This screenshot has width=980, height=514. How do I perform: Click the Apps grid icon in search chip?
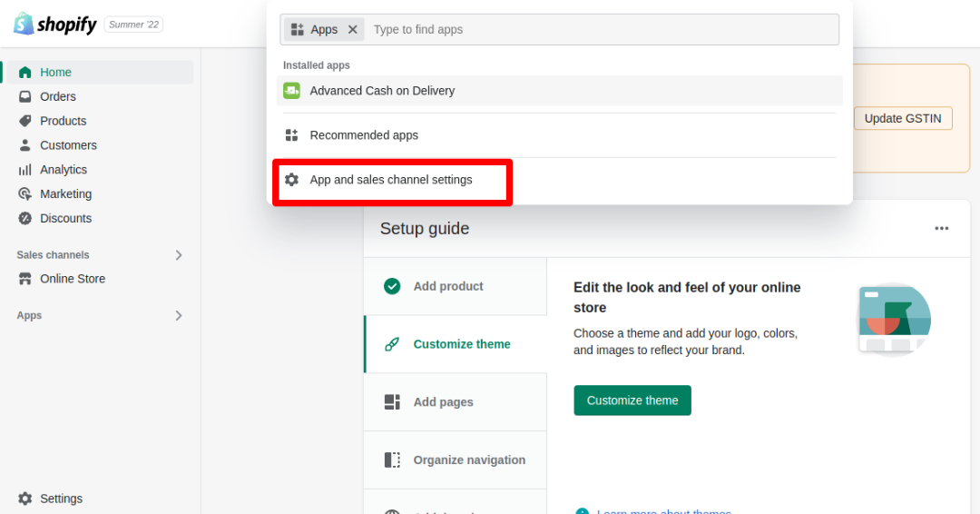(x=298, y=29)
